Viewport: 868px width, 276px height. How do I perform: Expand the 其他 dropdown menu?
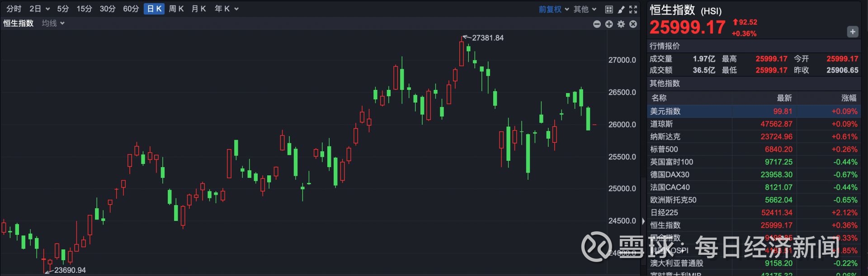[585, 9]
